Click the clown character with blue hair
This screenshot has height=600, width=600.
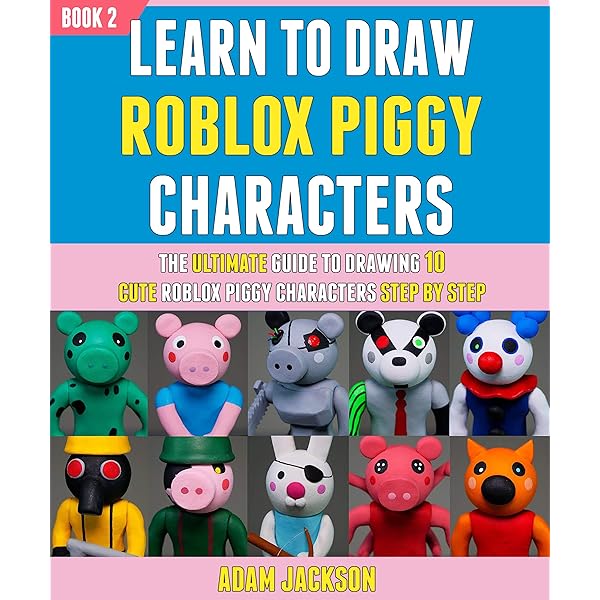pos(500,373)
